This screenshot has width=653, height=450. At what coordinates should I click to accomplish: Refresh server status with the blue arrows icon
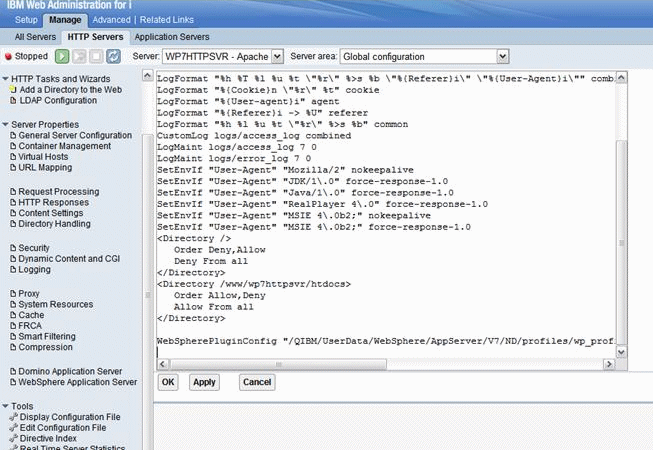click(113, 56)
